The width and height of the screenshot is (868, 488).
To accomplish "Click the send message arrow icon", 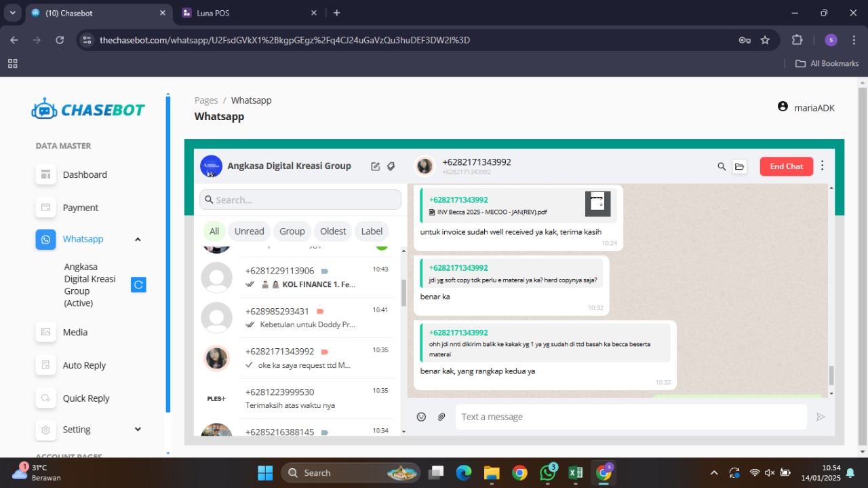I will (x=821, y=417).
